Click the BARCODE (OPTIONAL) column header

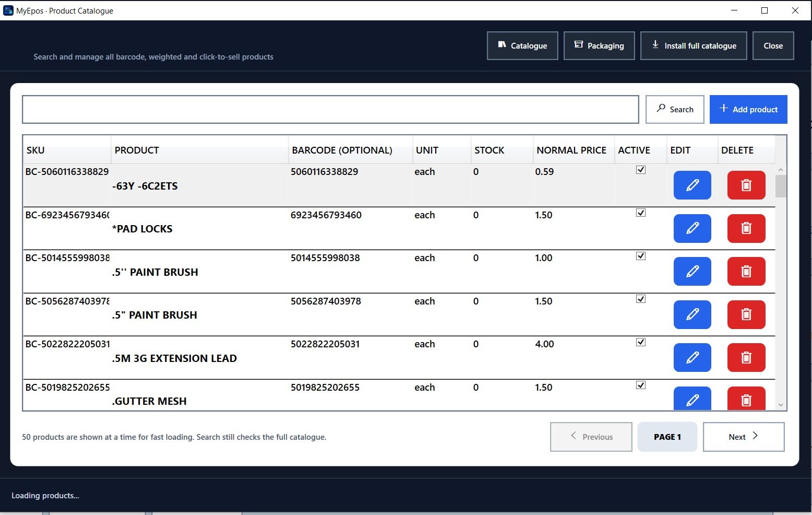click(350, 150)
